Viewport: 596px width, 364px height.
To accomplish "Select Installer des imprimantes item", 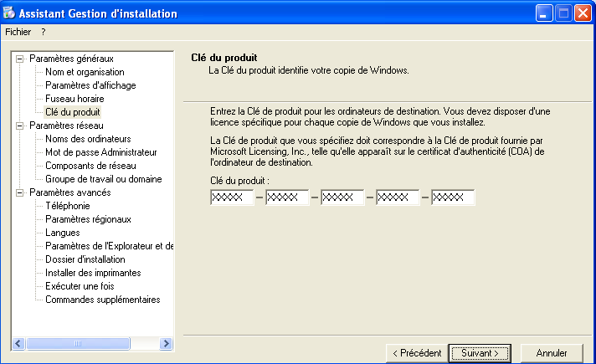I will pyautogui.click(x=93, y=273).
